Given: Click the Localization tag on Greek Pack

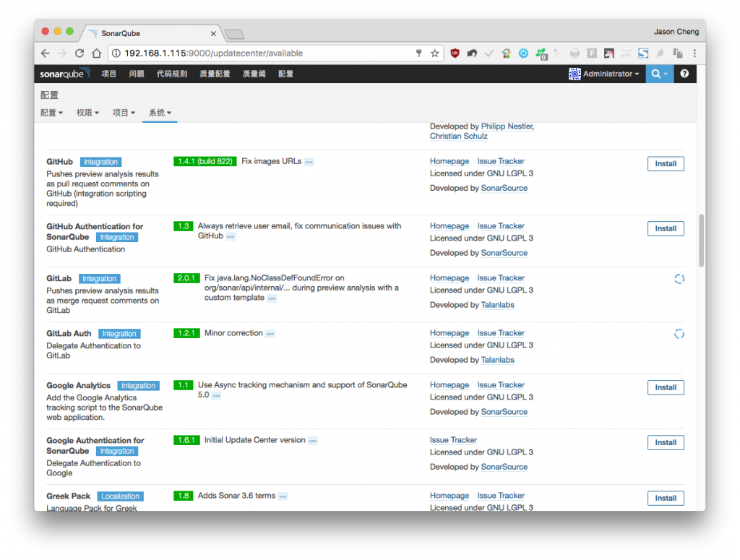Looking at the screenshot, I should click(121, 496).
